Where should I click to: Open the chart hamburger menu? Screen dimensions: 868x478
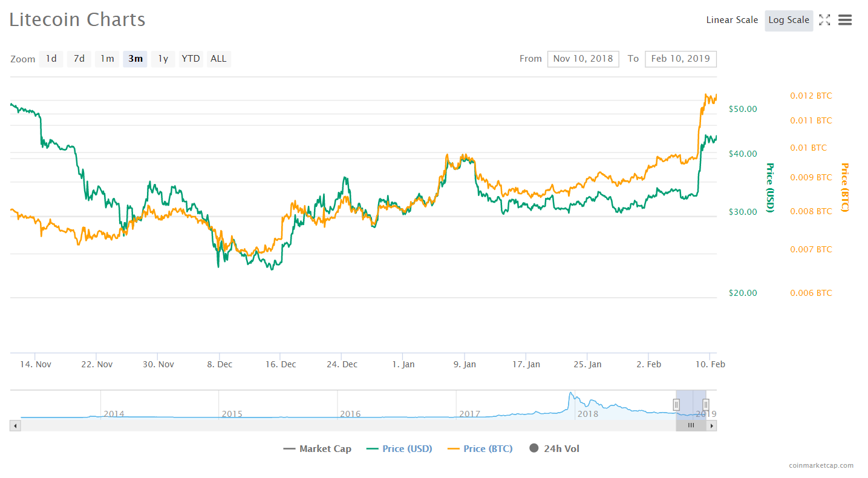(x=845, y=20)
